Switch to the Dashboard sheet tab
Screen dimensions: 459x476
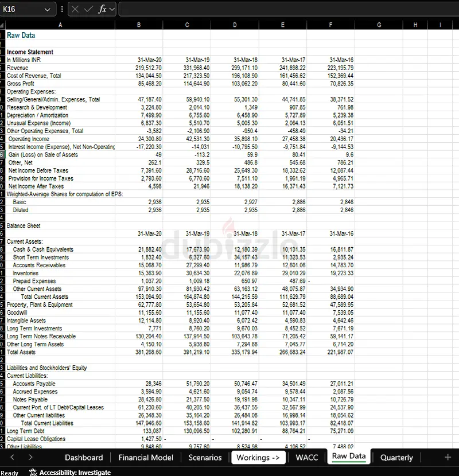[x=84, y=457]
